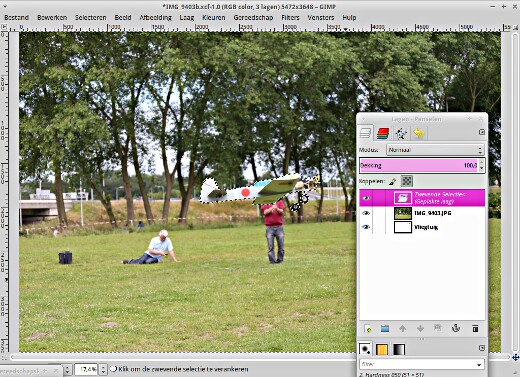Delete the layer with trash icon
This screenshot has width=520, height=377.
(475, 329)
